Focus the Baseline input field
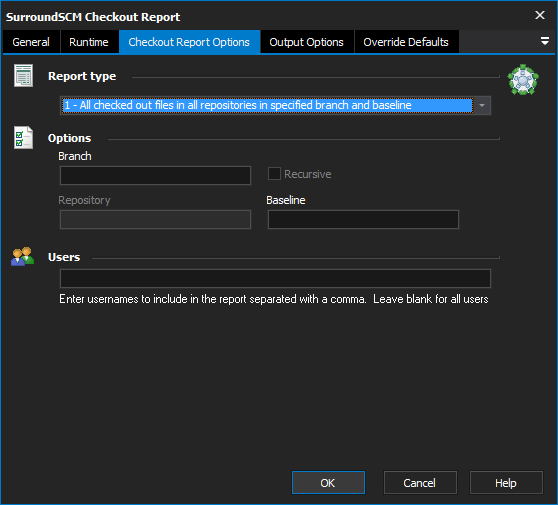This screenshot has height=505, width=558. click(x=363, y=220)
